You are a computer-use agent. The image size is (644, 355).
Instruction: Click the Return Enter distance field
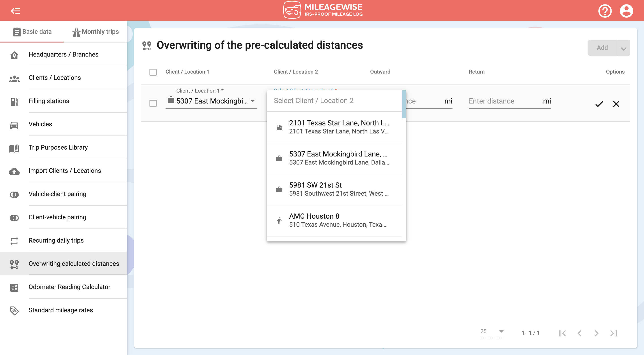click(x=510, y=101)
